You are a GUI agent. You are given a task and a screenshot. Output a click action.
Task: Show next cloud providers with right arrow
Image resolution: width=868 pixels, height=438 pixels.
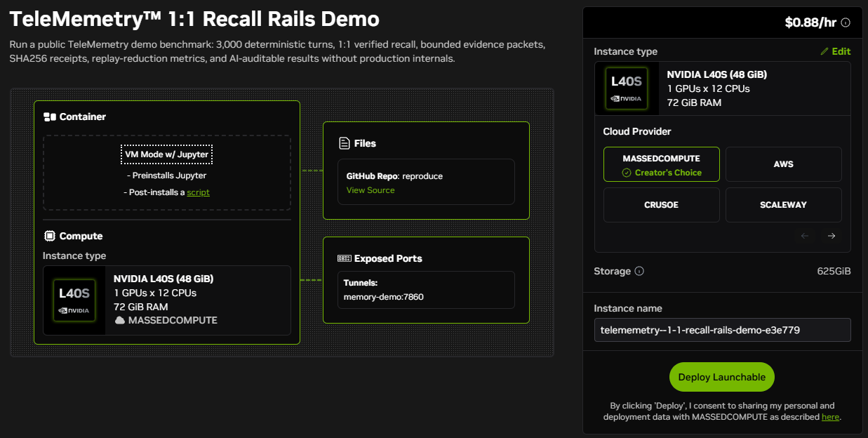click(832, 236)
